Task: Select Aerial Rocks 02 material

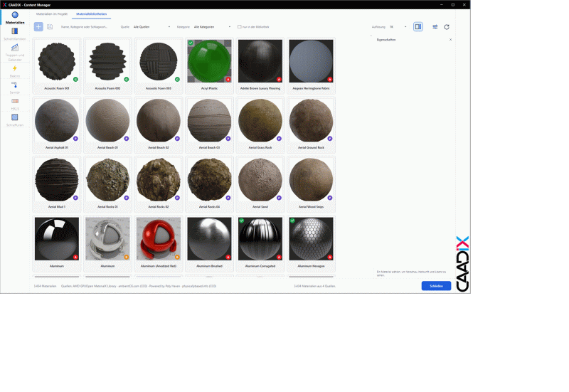Action: click(x=159, y=184)
